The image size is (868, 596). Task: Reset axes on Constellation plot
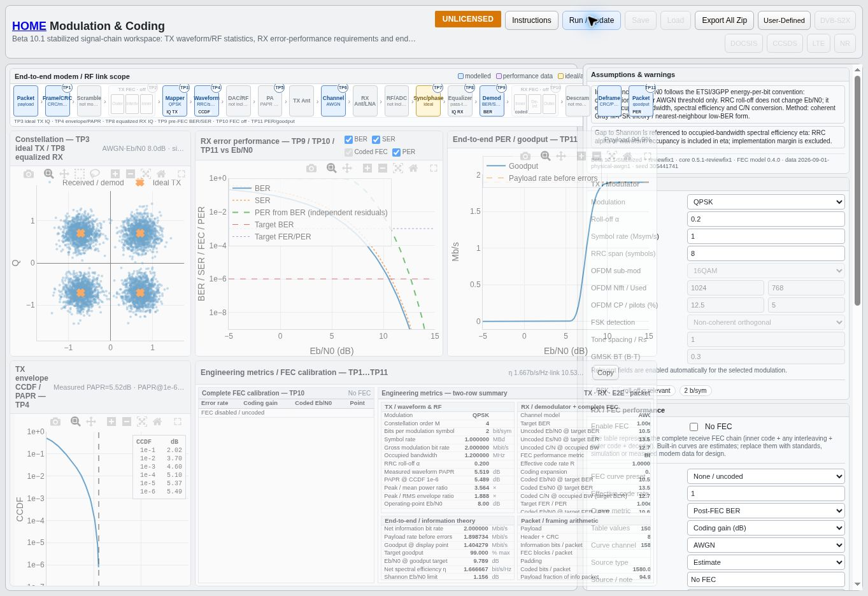tap(161, 174)
